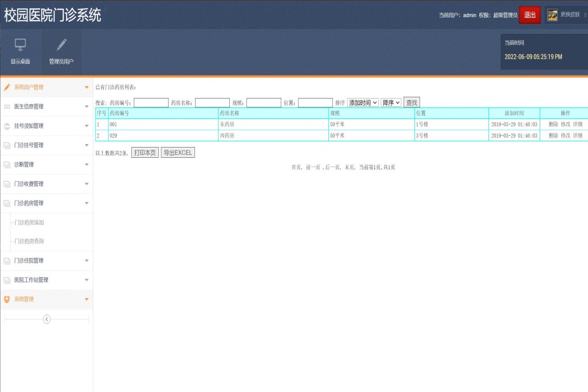
Task: Open the 添加时间 sort field dropdown
Action: click(363, 103)
